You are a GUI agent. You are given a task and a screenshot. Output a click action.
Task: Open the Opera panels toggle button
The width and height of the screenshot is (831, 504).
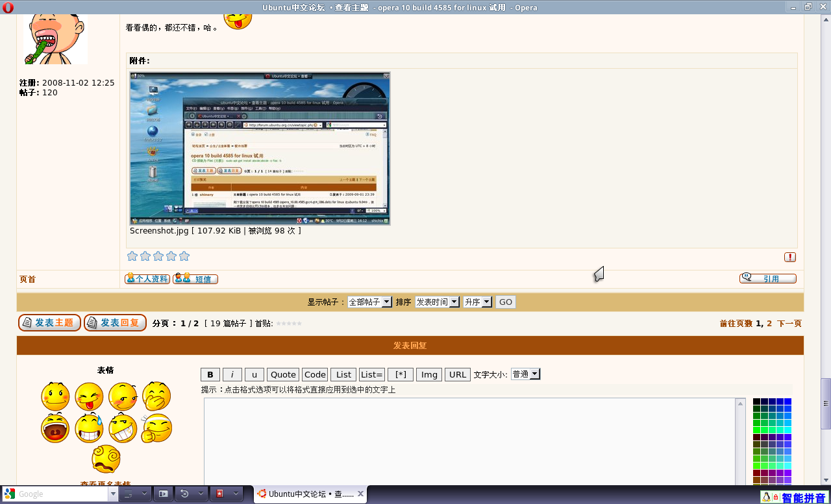(x=163, y=494)
